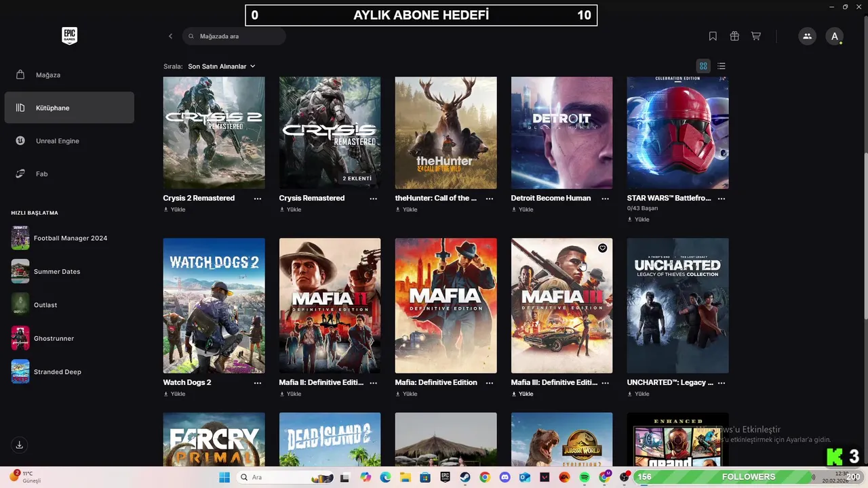Click the 2 EKLENTİ badge on Crysis
This screenshot has height=488, width=868.
(357, 178)
